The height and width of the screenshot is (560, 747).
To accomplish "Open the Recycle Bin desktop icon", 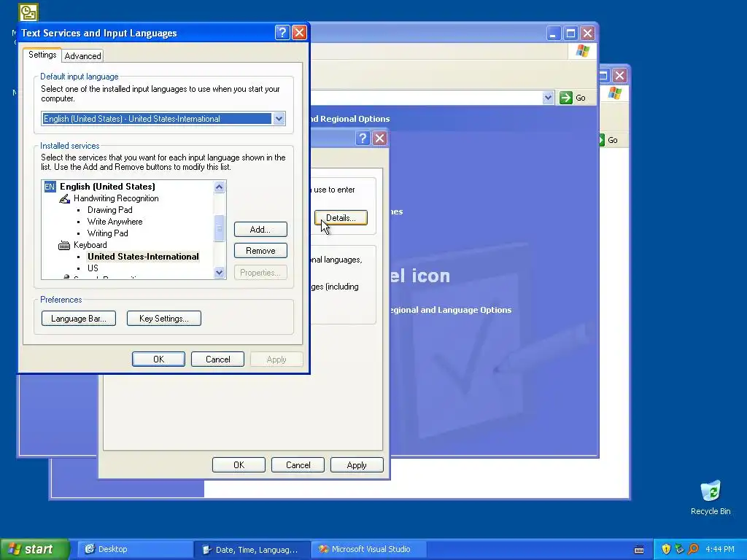I will pos(711,497).
